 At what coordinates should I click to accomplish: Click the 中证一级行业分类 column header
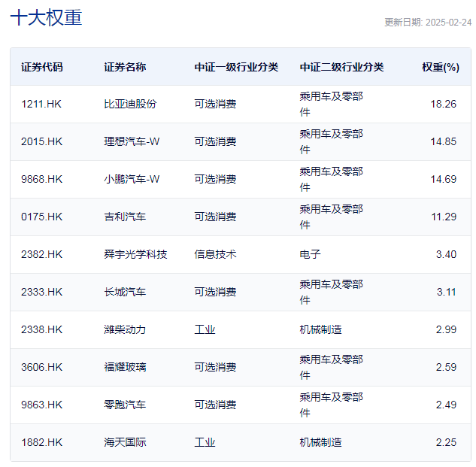pyautogui.click(x=236, y=67)
